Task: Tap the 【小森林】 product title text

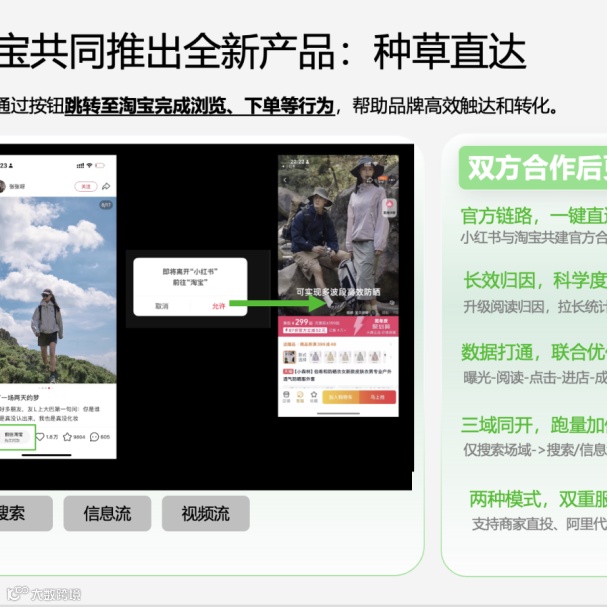Action: coord(338,375)
